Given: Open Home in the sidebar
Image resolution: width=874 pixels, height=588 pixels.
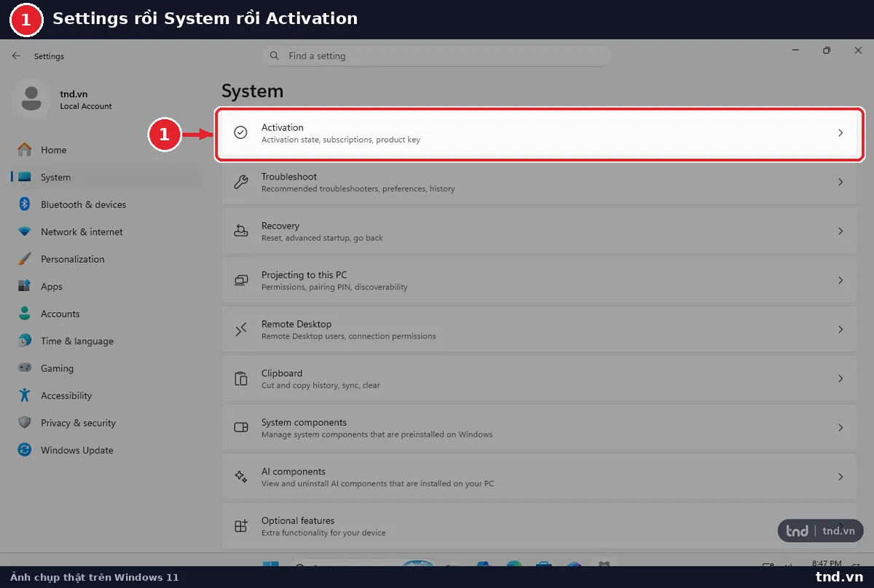Looking at the screenshot, I should (106, 150).
